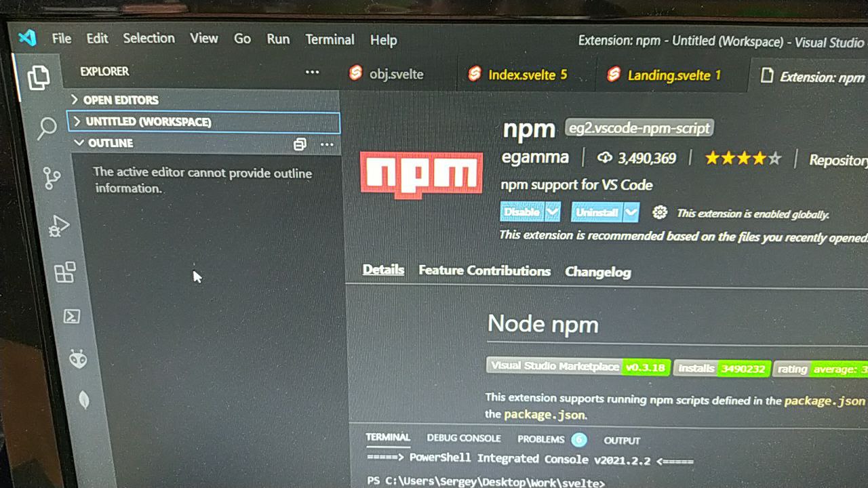The image size is (868, 488).
Task: Open the Disable dropdown arrow
Action: [x=553, y=212]
